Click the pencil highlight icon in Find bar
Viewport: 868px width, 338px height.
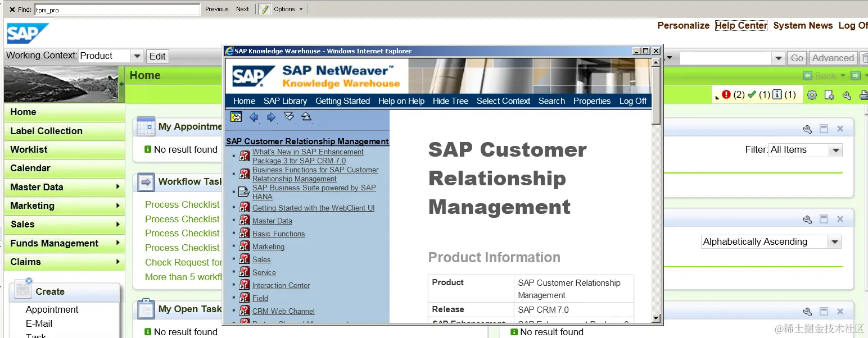[x=264, y=9]
